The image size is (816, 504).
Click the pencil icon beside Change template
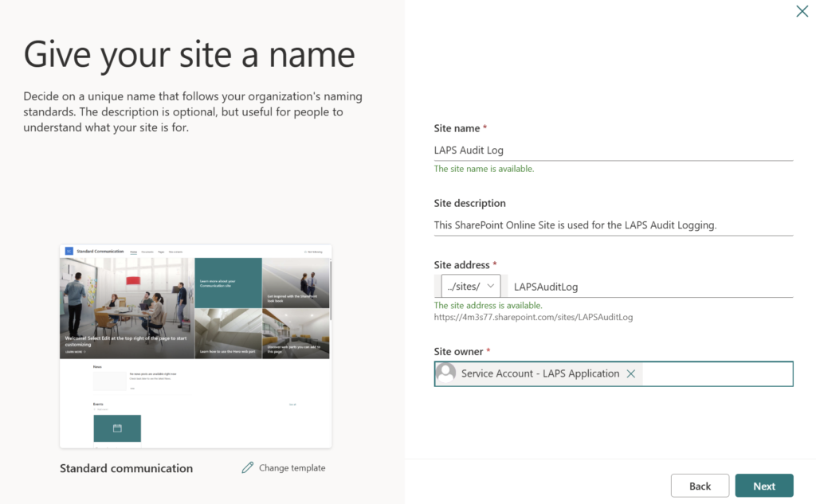pyautogui.click(x=248, y=467)
